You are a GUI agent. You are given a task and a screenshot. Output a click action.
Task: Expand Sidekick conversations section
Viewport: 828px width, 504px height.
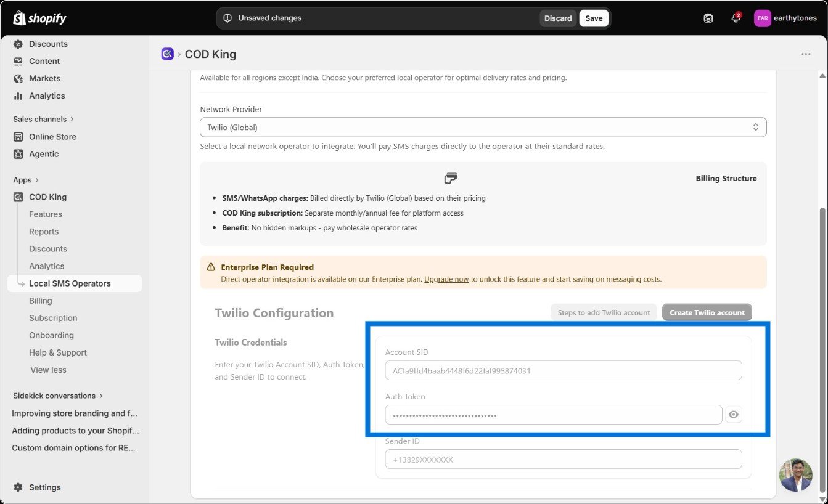click(x=58, y=396)
